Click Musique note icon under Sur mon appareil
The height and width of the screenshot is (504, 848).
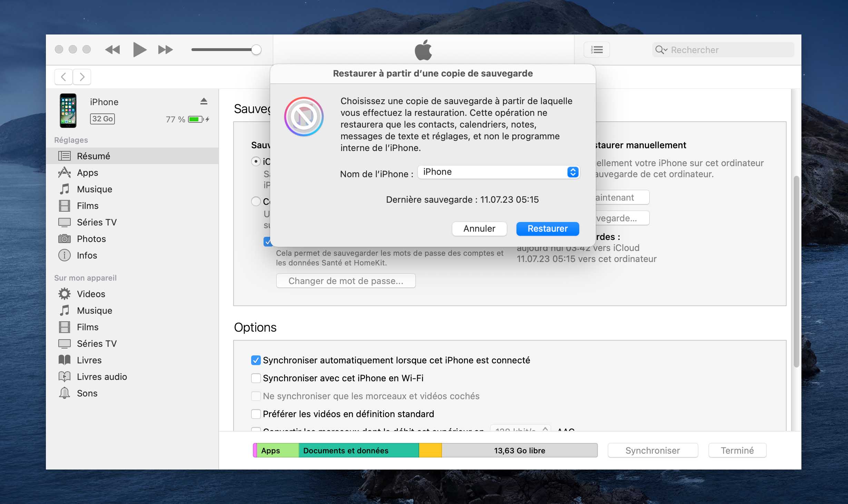pos(65,310)
